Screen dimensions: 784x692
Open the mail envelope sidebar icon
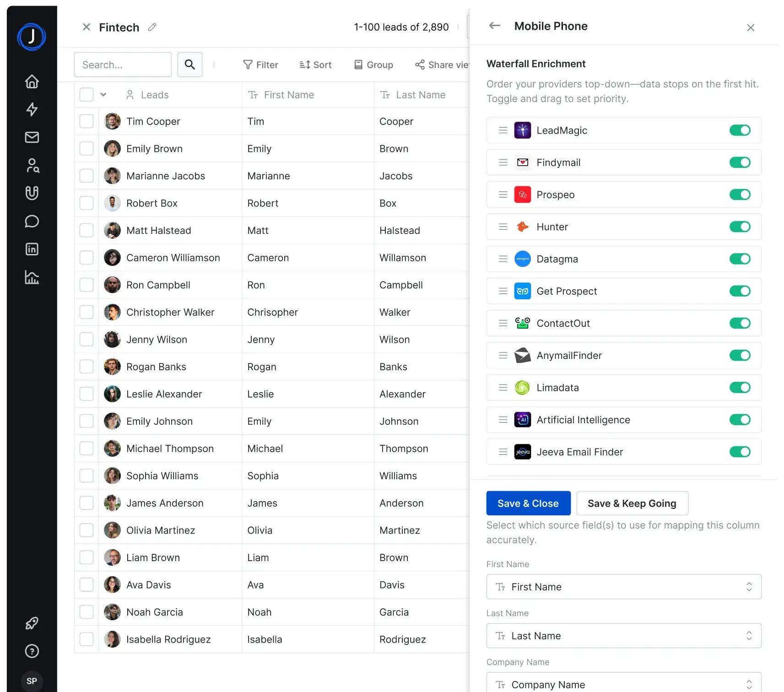point(32,137)
